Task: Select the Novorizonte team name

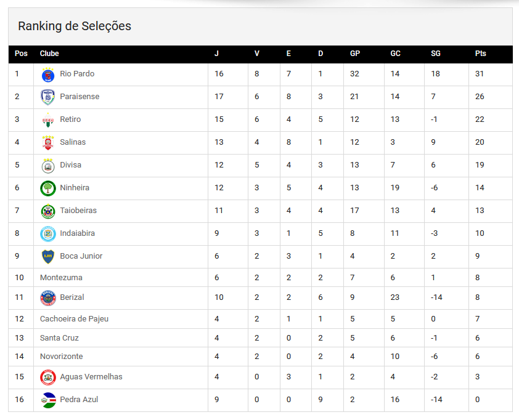Action: (x=61, y=357)
